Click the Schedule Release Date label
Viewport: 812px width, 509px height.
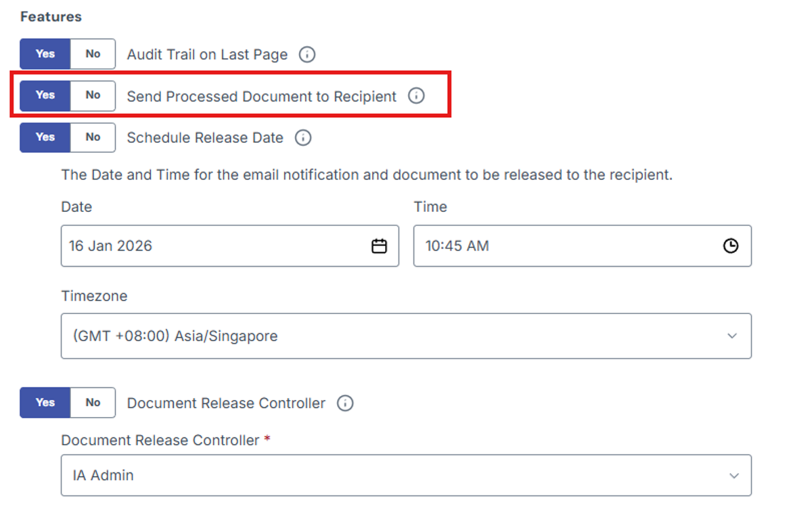205,138
